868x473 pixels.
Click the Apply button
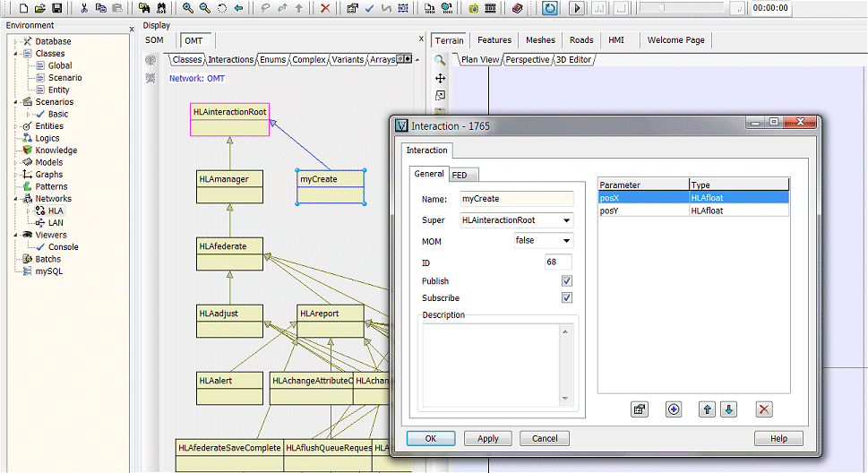click(x=488, y=439)
